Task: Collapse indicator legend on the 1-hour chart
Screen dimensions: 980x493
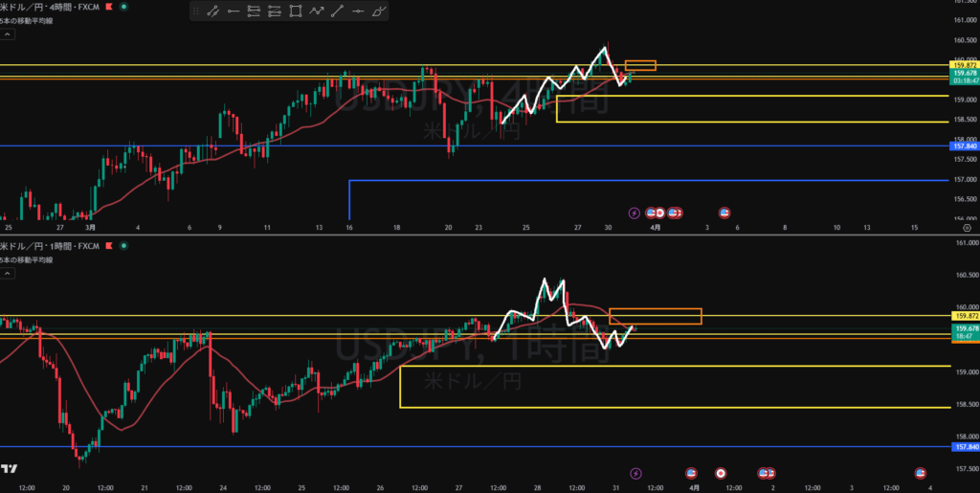Action: tap(8, 274)
